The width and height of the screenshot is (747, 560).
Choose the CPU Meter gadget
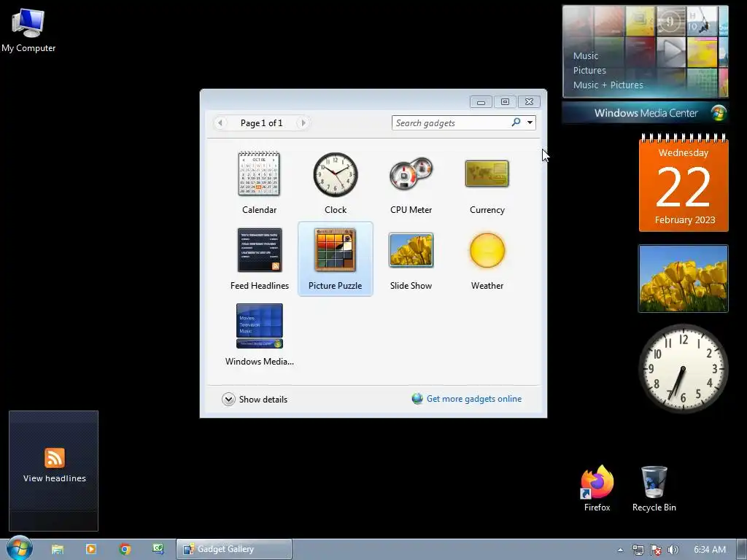(411, 174)
